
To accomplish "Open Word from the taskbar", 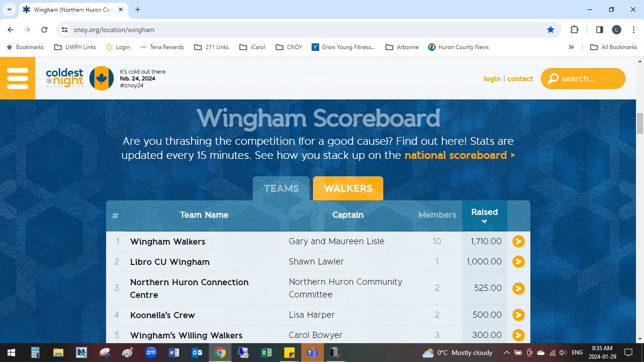I will pos(174,353).
